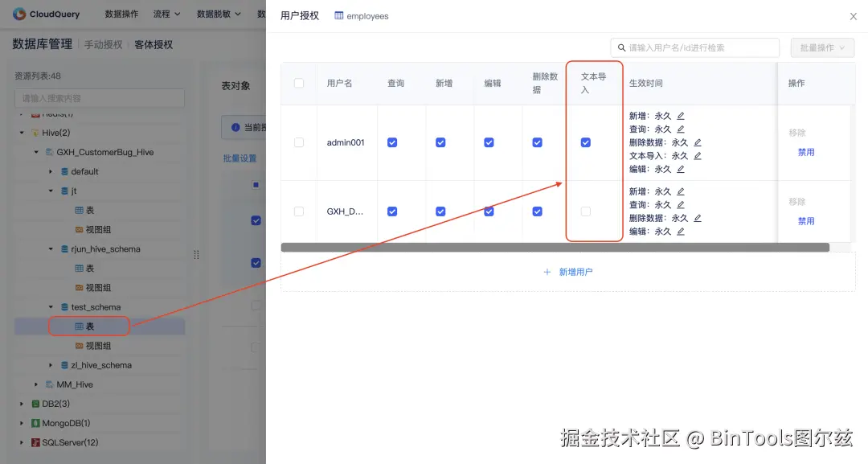
Task: Focus the 用户名/id search field
Action: coord(694,47)
